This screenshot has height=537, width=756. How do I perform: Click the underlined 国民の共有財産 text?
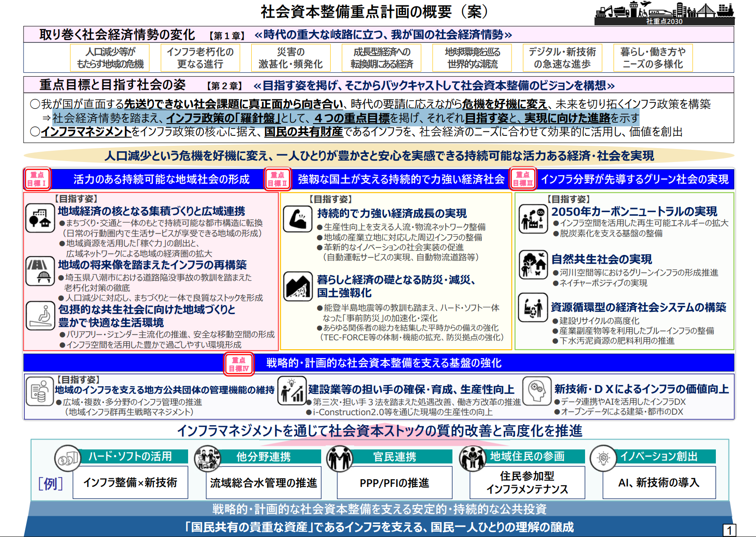304,132
